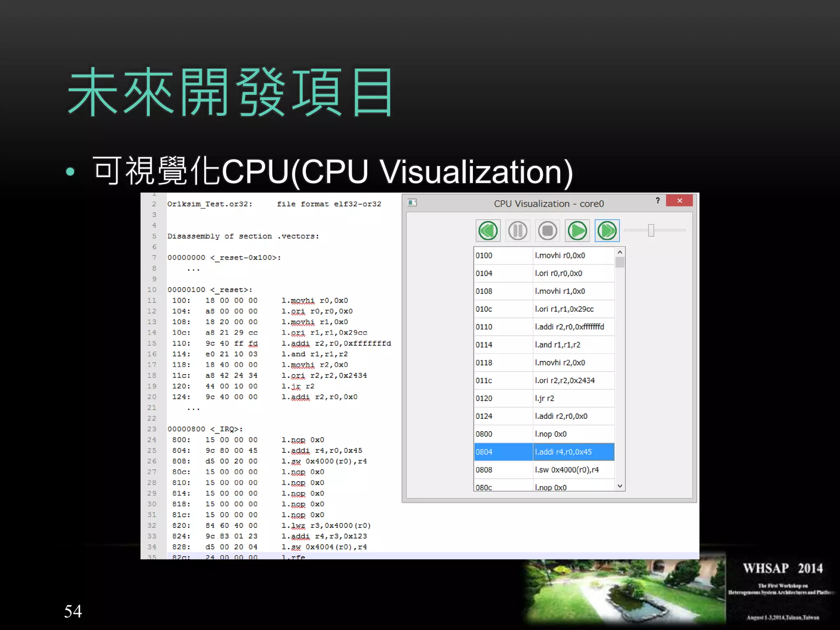This screenshot has height=630, width=840.
Task: Select instruction 'l.and r1,r1,r2'
Action: (x=574, y=345)
